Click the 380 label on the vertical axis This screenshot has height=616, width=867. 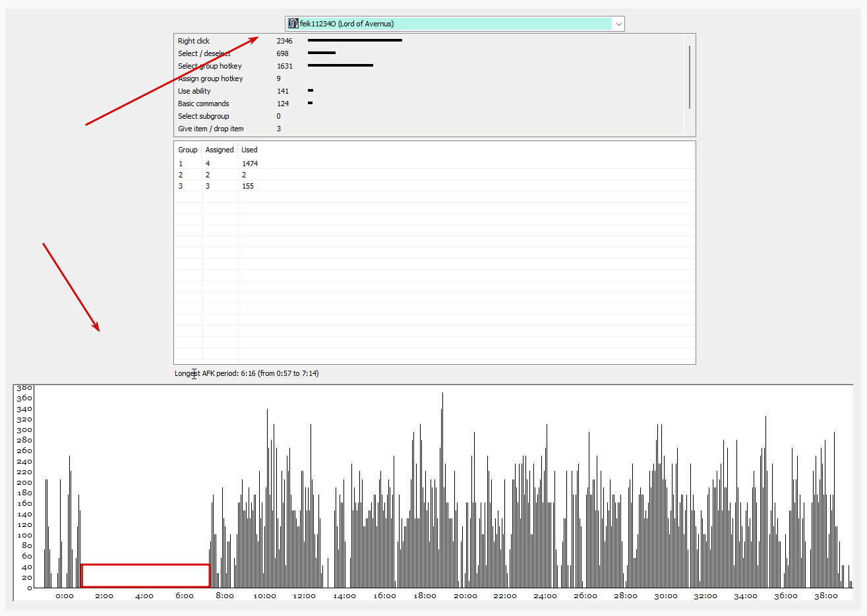24,388
